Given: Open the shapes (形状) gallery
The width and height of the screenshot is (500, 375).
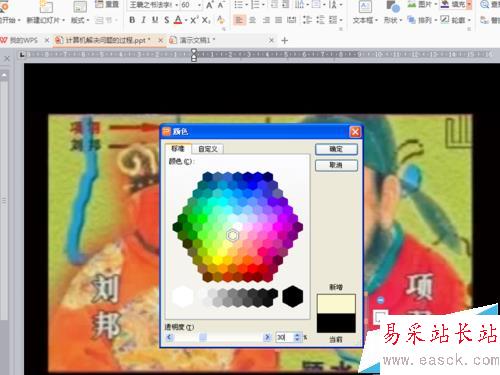Looking at the screenshot, I should point(392,13).
